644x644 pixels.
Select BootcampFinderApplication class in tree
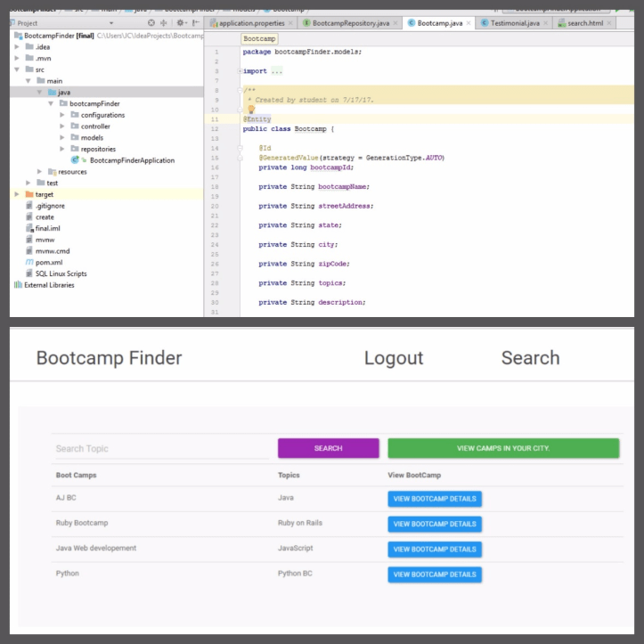pos(132,160)
